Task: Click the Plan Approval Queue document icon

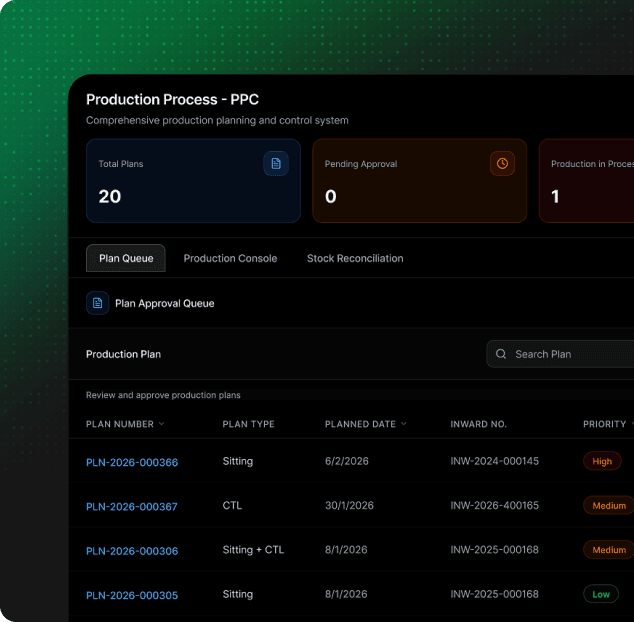Action: tap(98, 303)
